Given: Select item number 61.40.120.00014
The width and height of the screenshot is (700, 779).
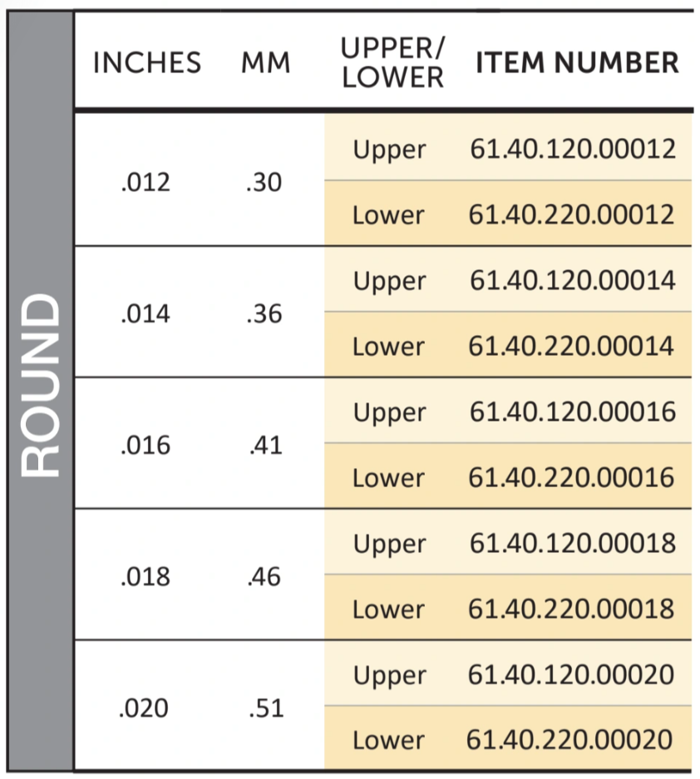Looking at the screenshot, I should coord(573,279).
